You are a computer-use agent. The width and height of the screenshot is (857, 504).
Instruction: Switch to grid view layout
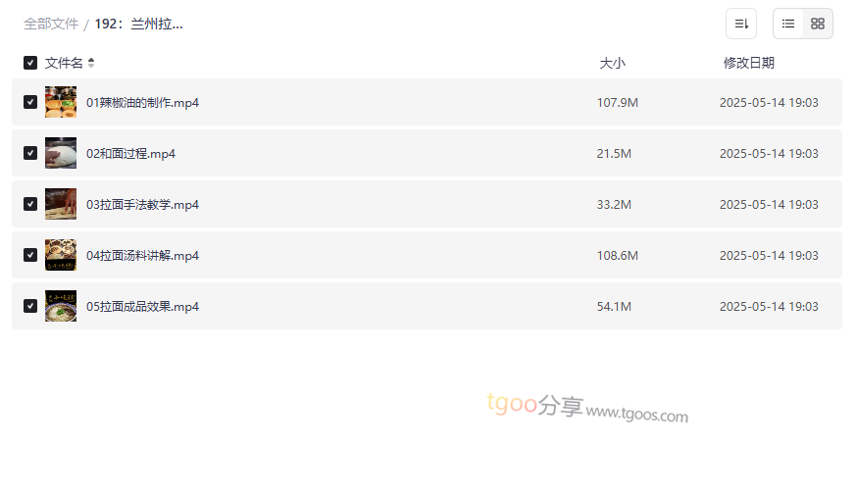818,24
